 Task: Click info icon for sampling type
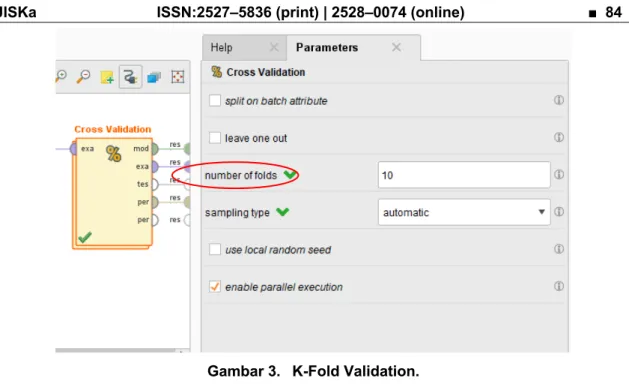coord(559,211)
